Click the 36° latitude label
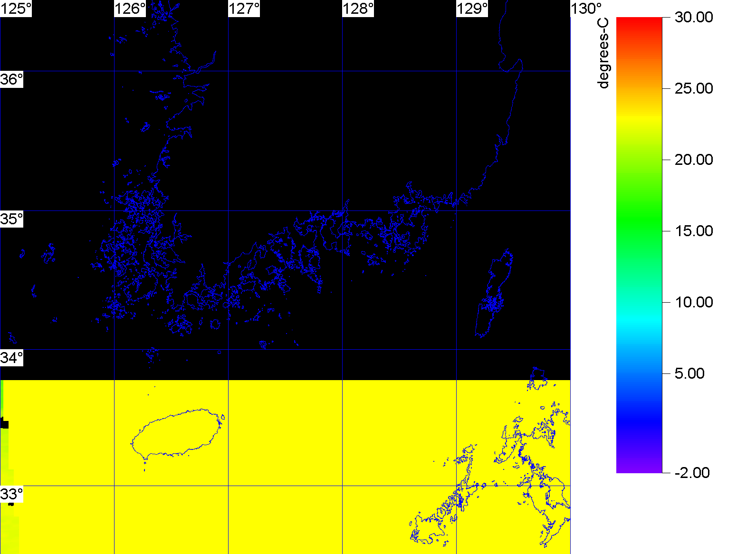 click(11, 79)
